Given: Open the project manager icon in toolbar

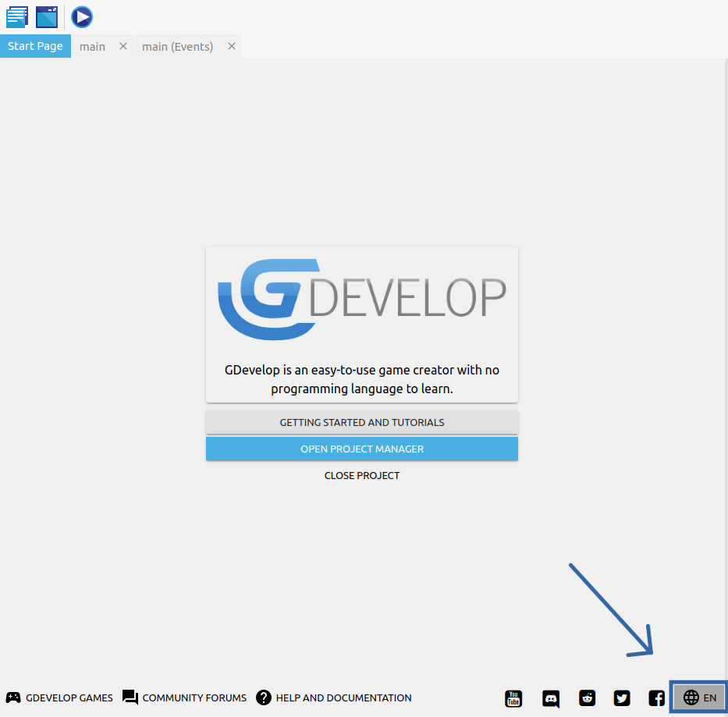Looking at the screenshot, I should (x=16, y=16).
